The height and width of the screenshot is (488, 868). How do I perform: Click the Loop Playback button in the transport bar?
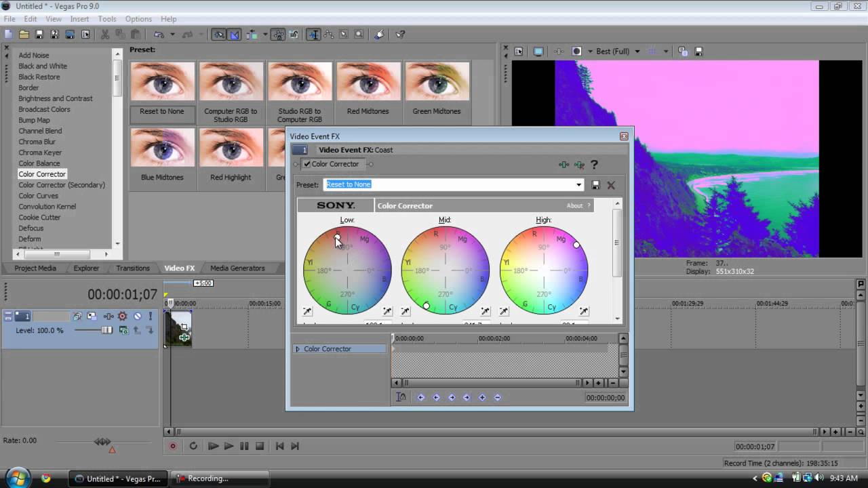point(193,446)
